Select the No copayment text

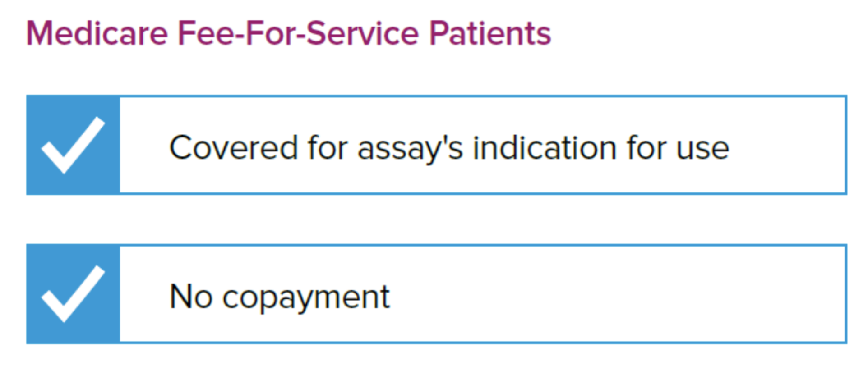pyautogui.click(x=280, y=297)
